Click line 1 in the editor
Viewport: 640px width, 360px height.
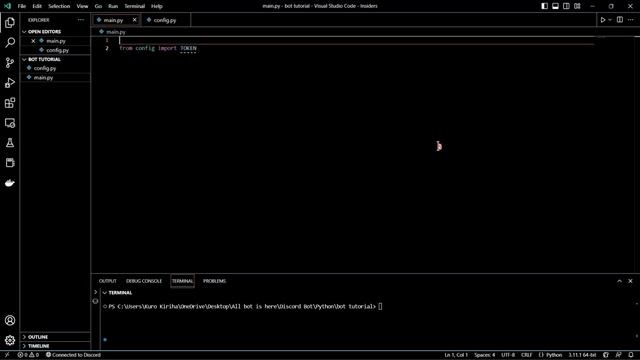356,40
